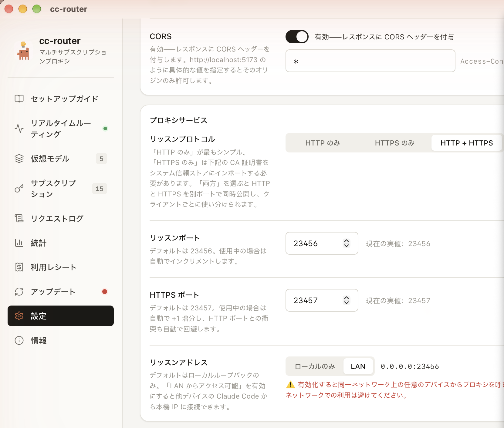The width and height of the screenshot is (504, 428).
Task: Click the red dot on アップデート
Action: coord(105,292)
